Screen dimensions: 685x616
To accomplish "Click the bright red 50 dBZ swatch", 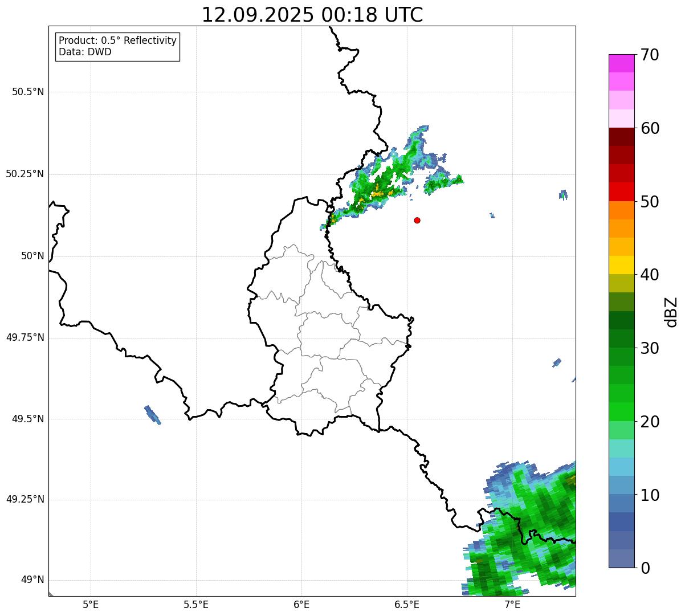I will (621, 192).
